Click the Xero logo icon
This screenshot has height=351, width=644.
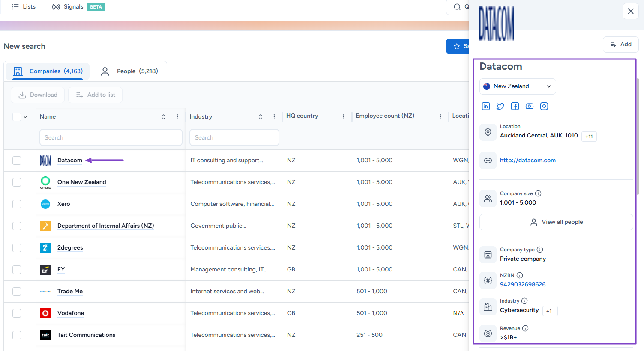click(45, 204)
